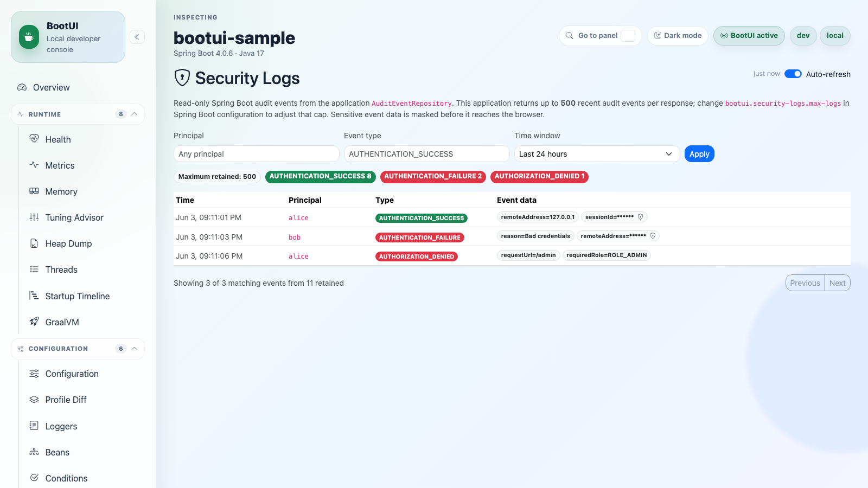Collapse the RUNTIME section chevron
Screen dimensions: 868x488
(x=135, y=114)
